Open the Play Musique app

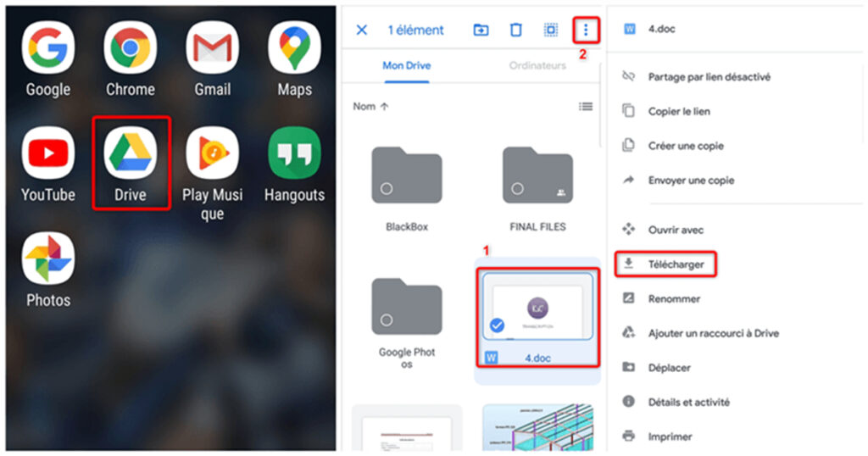[212, 153]
